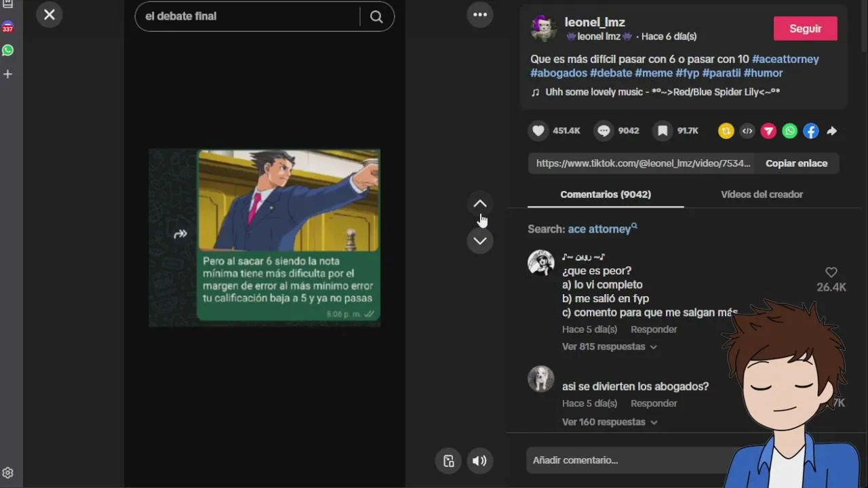
Task: Open more share options arrow
Action: coord(832,131)
